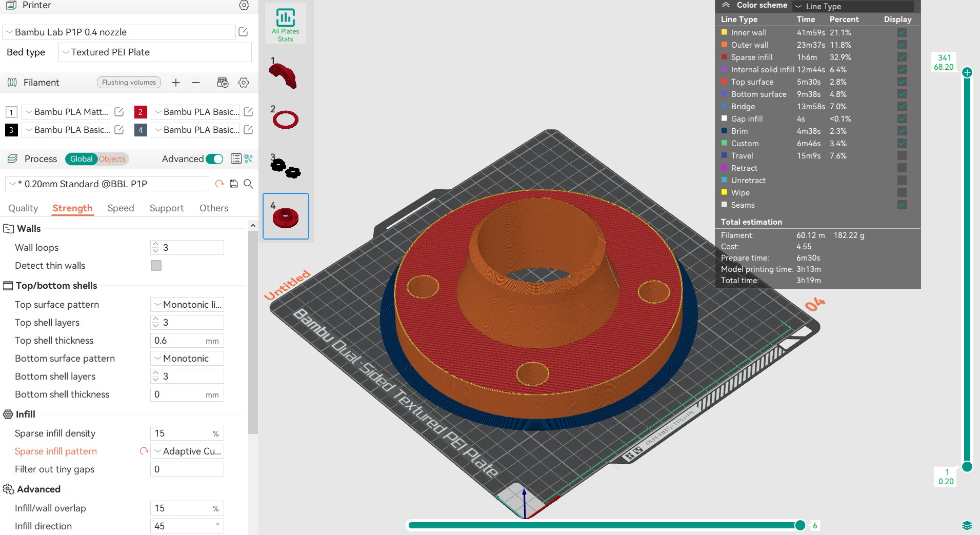
Task: Open printer settings gear icon
Action: coord(244,5)
